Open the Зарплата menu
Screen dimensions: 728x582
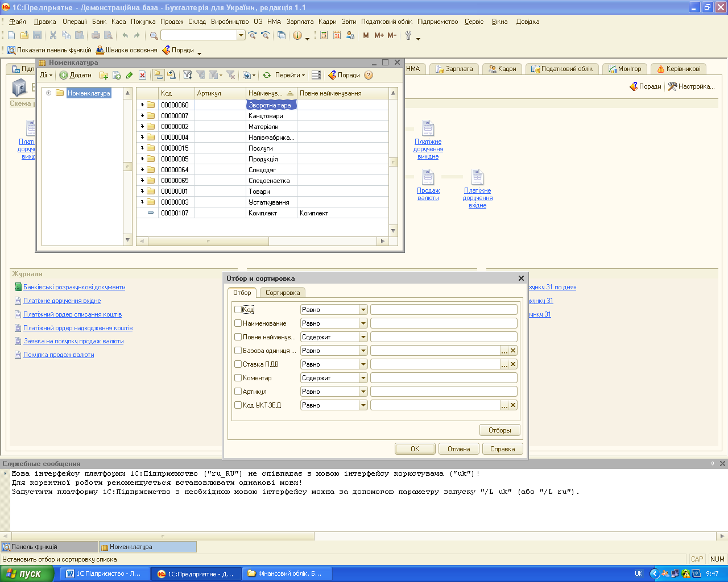click(300, 22)
